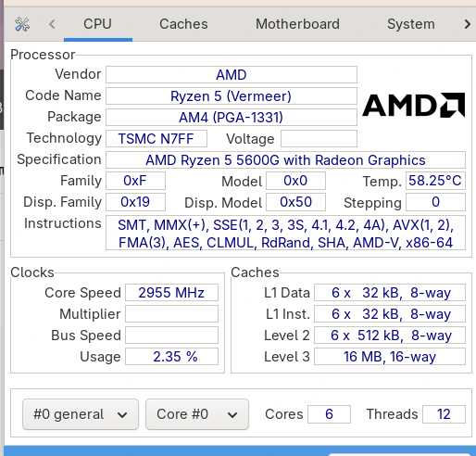Click the AMD logo image
This screenshot has height=456, width=476.
click(413, 105)
